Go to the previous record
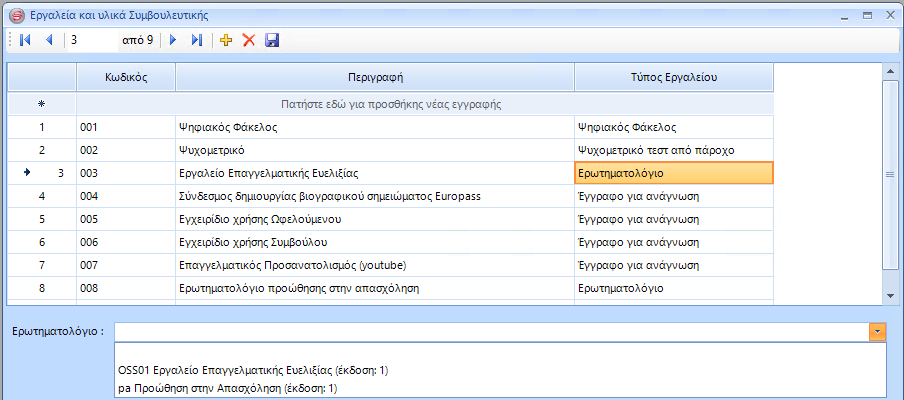The height and width of the screenshot is (400, 904). click(x=48, y=40)
